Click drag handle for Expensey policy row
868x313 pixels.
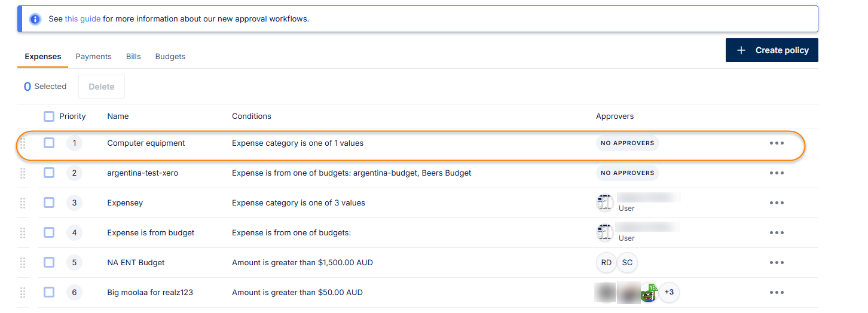click(x=23, y=203)
